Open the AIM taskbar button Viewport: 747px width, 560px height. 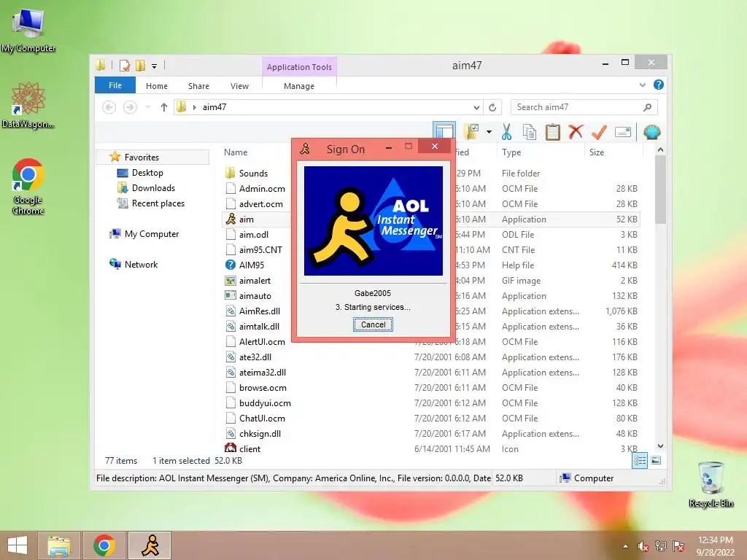150,545
